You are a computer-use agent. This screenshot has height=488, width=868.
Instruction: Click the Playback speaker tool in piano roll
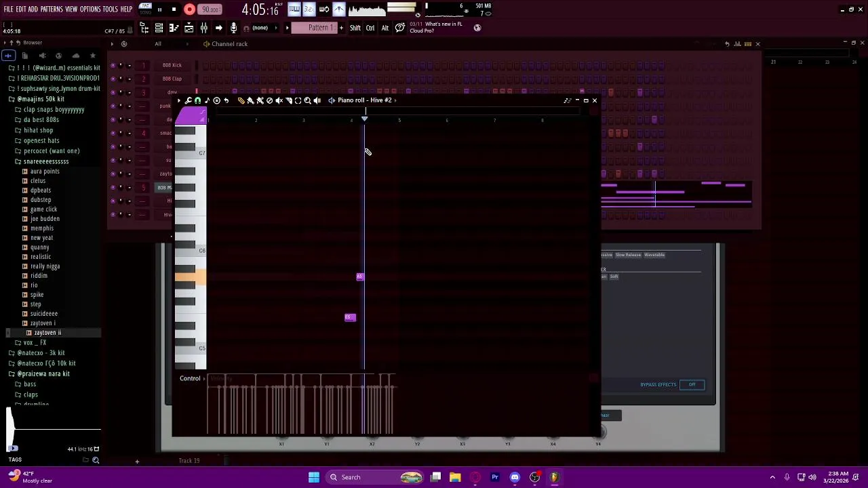pos(317,100)
